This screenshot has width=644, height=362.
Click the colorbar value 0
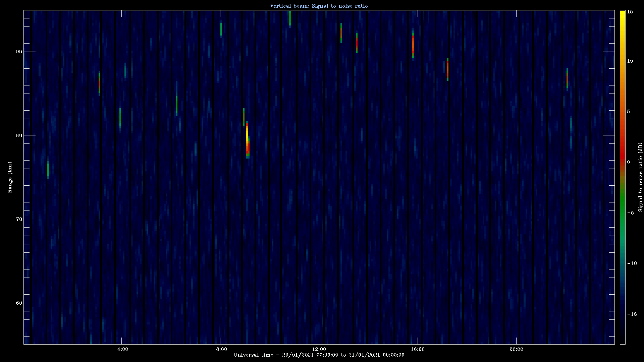629,162
